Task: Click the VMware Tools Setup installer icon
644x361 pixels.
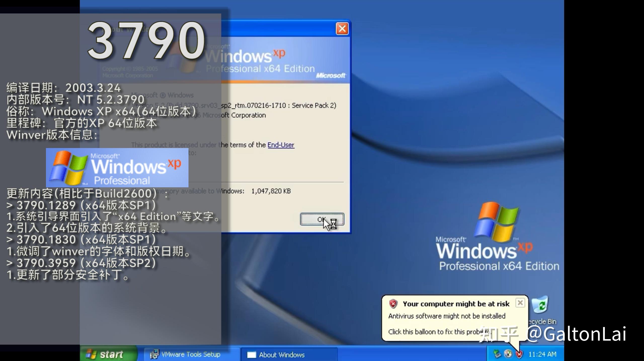Action: point(154,354)
